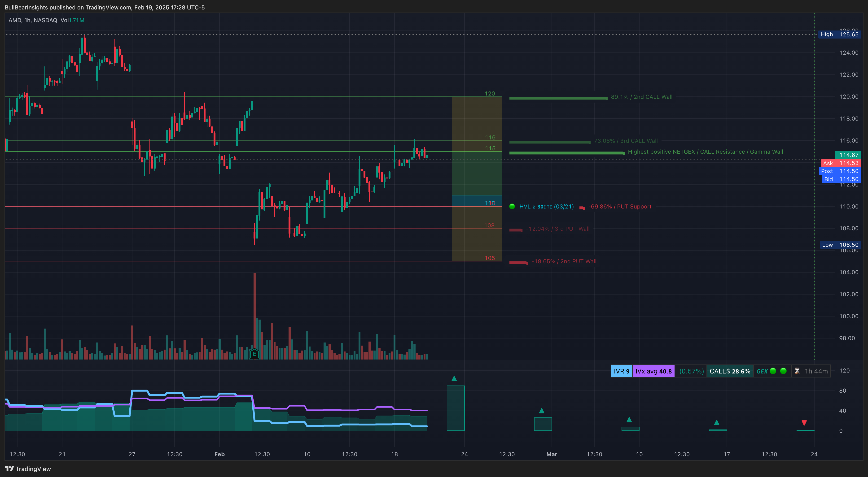Viewport: 868px width, 477px height.
Task: Click the 40 label on the lower indicator axis
Action: pyautogui.click(x=842, y=411)
